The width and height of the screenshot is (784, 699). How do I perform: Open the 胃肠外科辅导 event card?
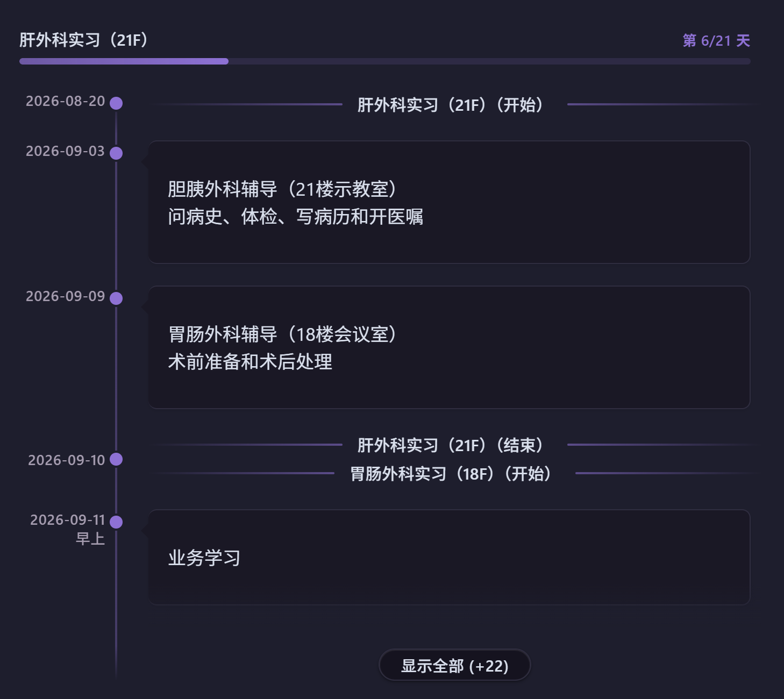point(449,347)
